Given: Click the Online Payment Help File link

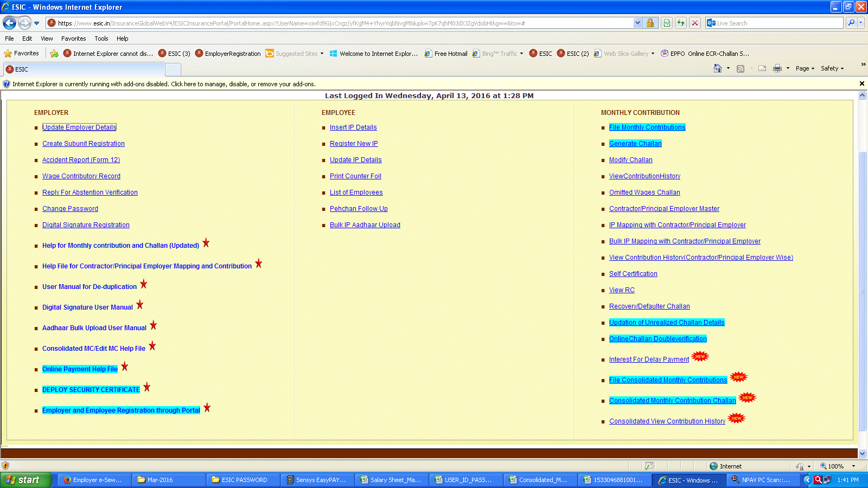Looking at the screenshot, I should [80, 369].
